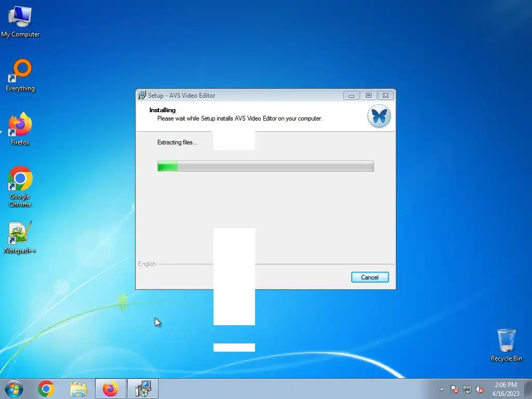Select the Firefox desktop shortcut
This screenshot has height=399, width=532.
tap(20, 129)
